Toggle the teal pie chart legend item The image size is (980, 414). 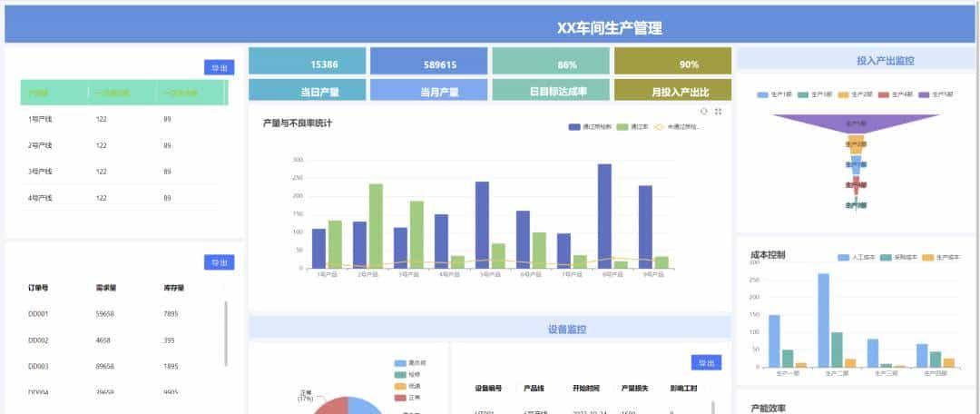point(408,375)
